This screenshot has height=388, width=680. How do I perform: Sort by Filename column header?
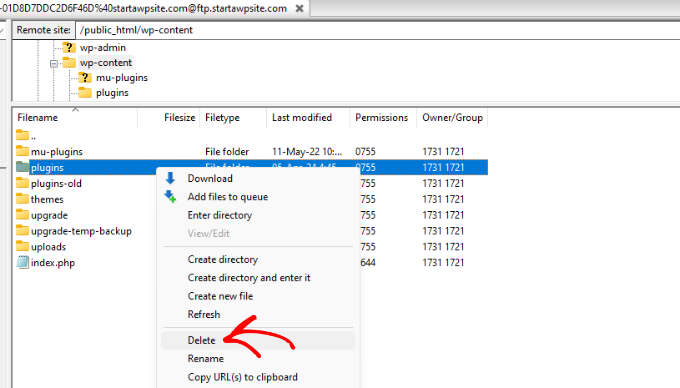(x=37, y=117)
